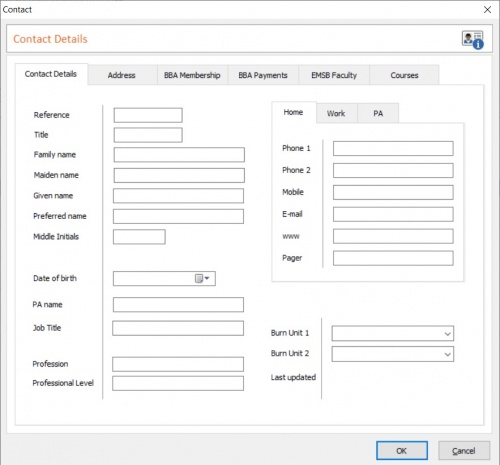Open the Date of birth calendar picker
This screenshot has width=500, height=465.
click(202, 278)
